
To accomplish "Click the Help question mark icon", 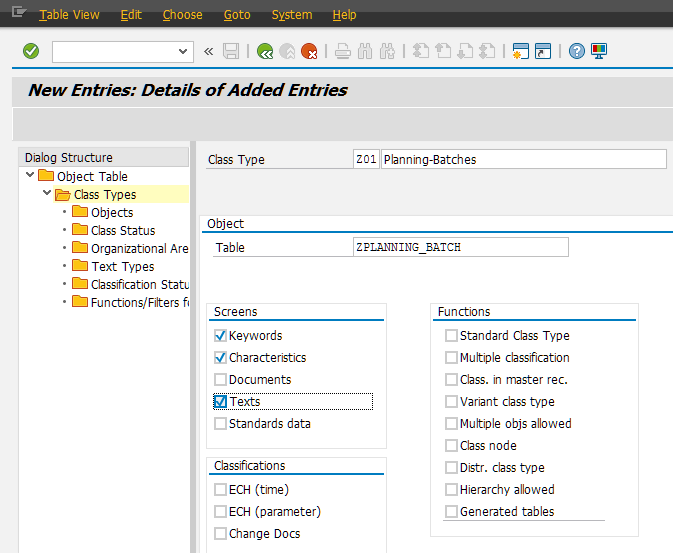I will point(577,51).
